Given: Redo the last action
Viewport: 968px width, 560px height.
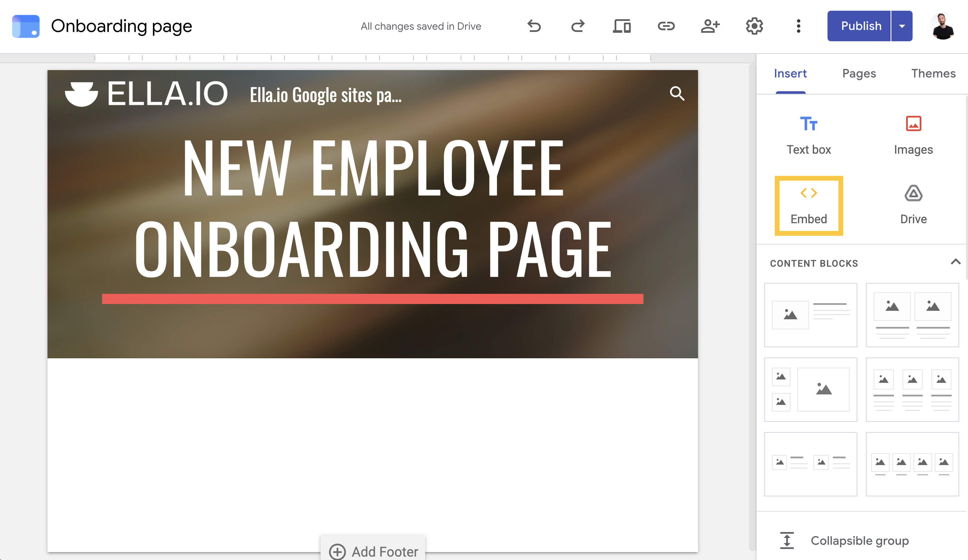Looking at the screenshot, I should point(578,26).
